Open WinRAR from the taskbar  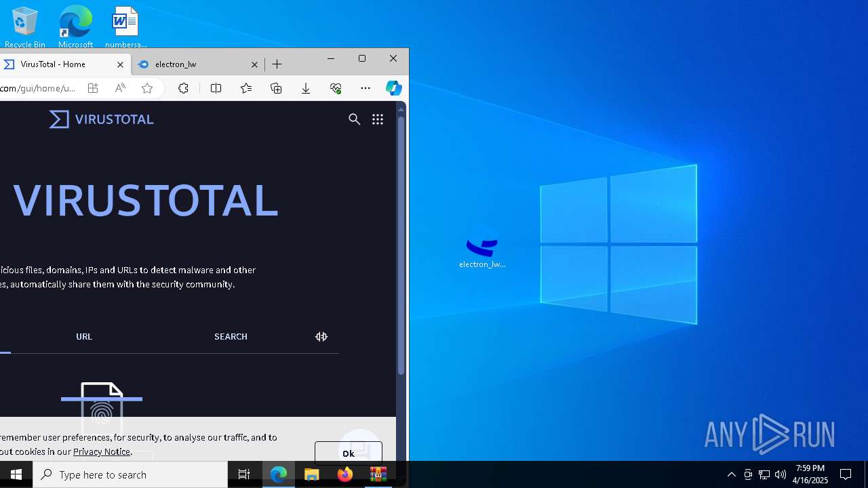point(378,474)
